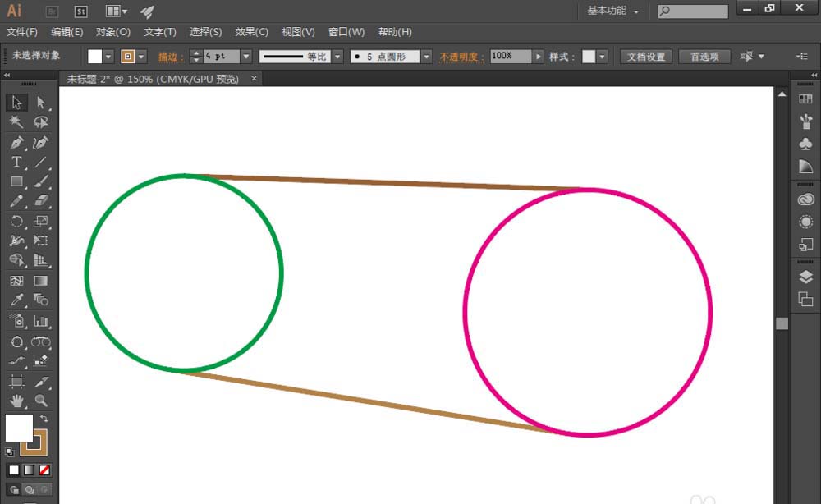821x504 pixels.
Task: Open the 效果(C) menu
Action: point(252,32)
